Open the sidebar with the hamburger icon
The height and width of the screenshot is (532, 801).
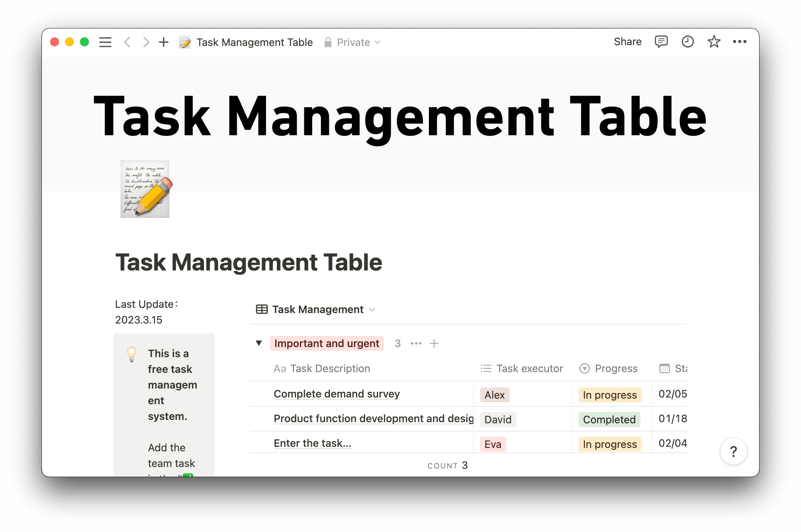pyautogui.click(x=105, y=42)
